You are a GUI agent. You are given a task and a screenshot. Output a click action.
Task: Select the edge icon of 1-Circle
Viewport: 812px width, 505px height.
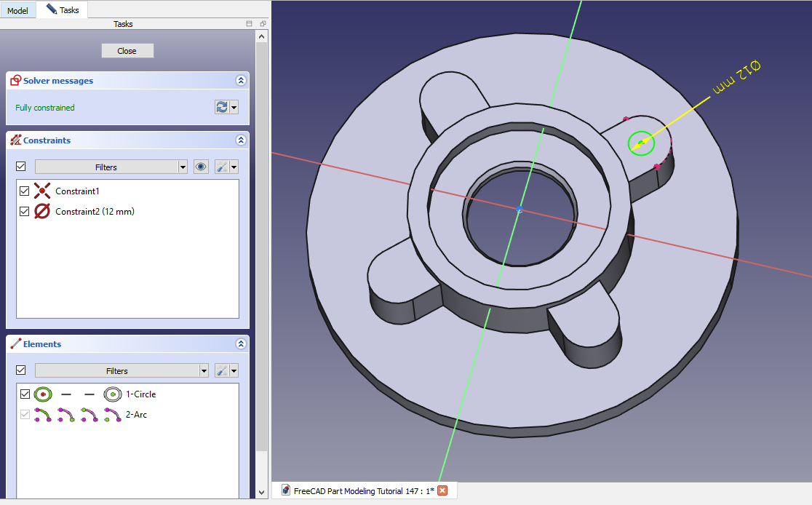43,394
